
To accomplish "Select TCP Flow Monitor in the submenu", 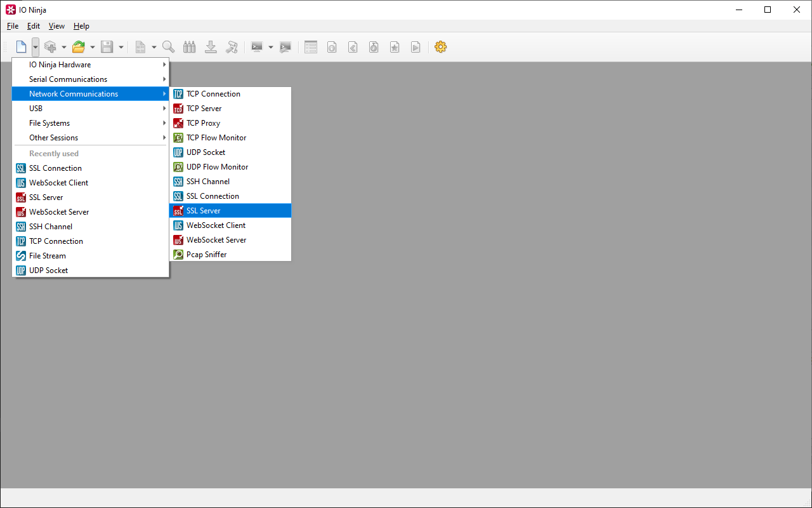I will click(x=230, y=138).
